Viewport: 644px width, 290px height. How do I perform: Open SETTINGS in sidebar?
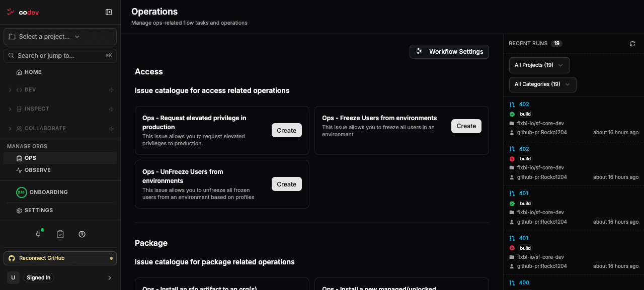point(39,211)
